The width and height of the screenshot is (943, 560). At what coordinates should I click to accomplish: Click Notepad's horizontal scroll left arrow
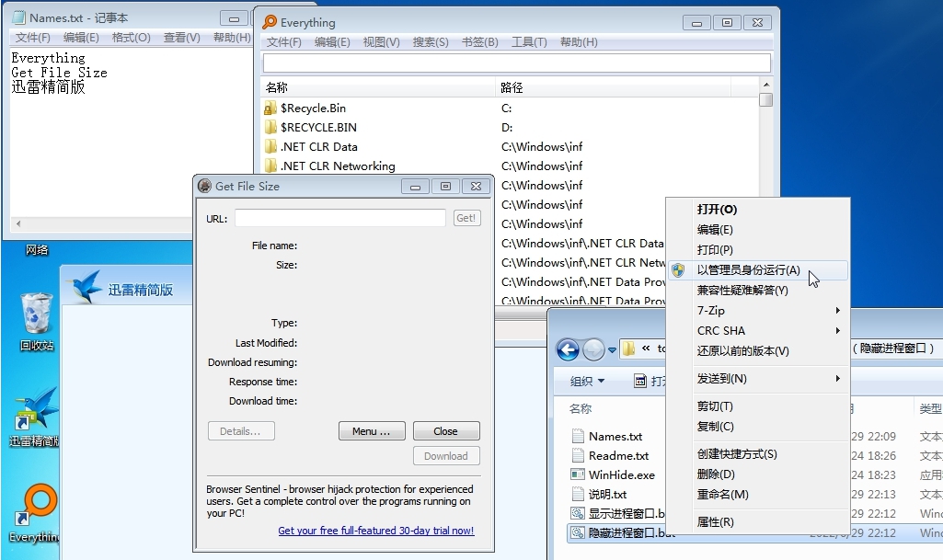point(18,224)
